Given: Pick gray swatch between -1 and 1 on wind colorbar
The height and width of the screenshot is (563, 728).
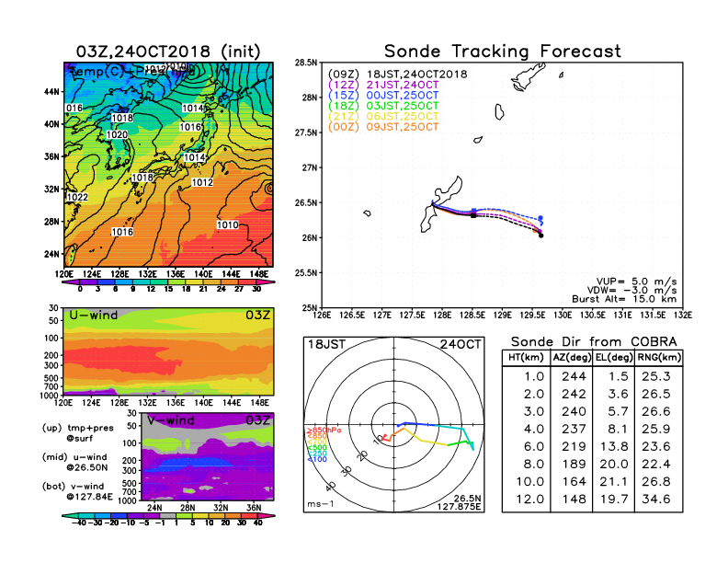Looking at the screenshot, I should pyautogui.click(x=168, y=515).
